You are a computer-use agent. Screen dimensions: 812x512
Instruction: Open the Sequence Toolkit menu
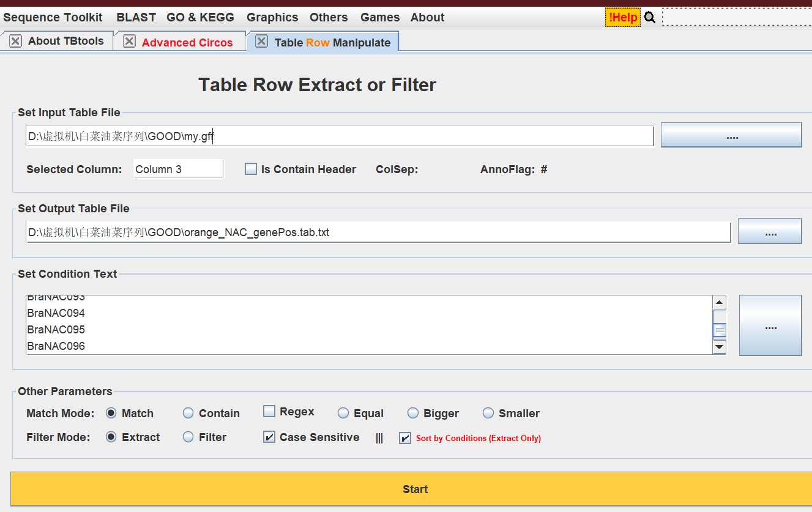[53, 17]
